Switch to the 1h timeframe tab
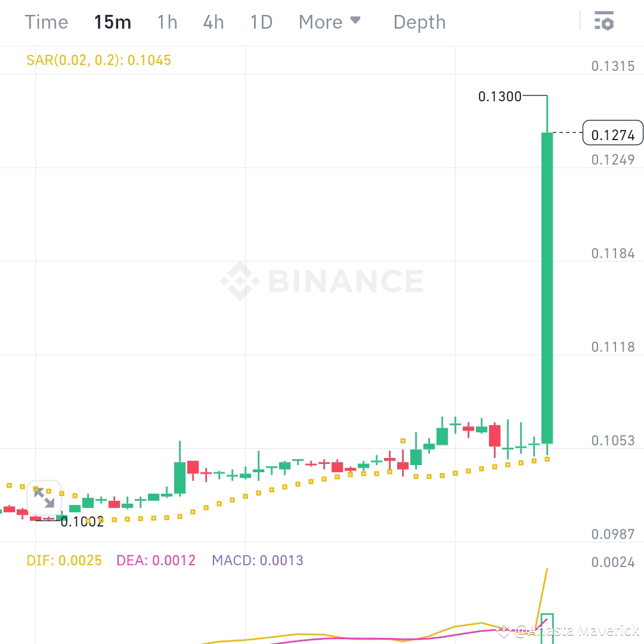The width and height of the screenshot is (644, 644). click(166, 21)
